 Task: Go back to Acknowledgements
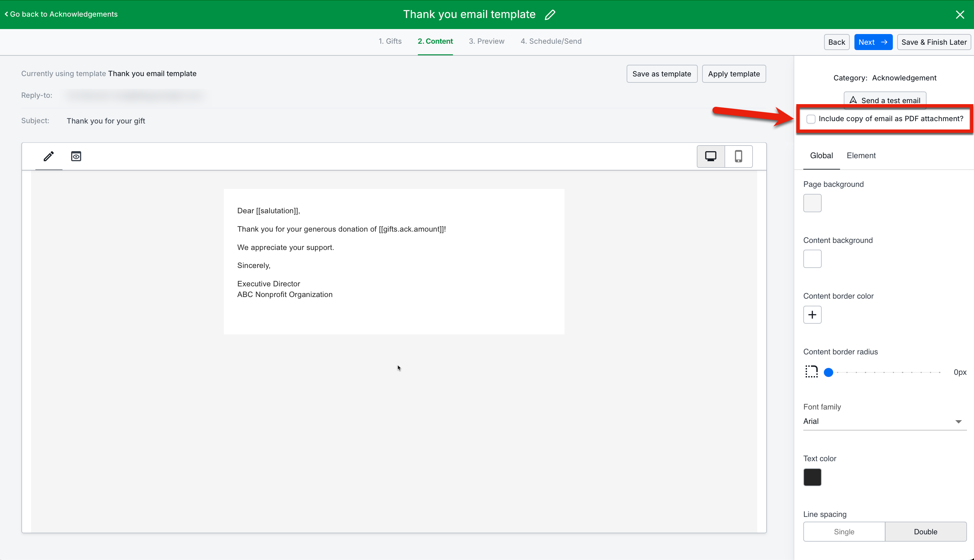[x=61, y=14]
